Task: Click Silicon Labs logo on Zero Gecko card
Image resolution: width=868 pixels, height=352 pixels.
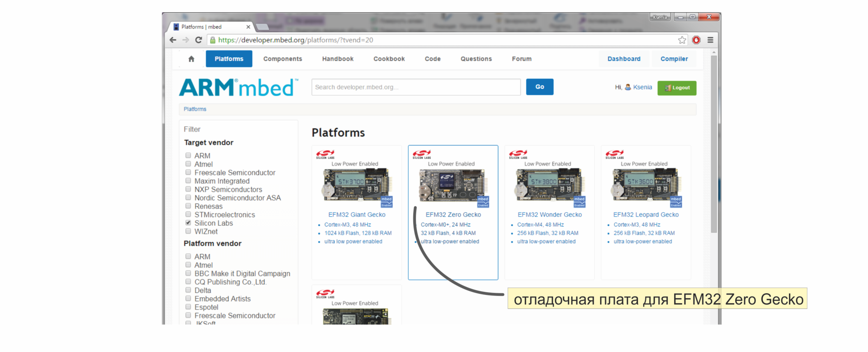Action: coord(421,154)
